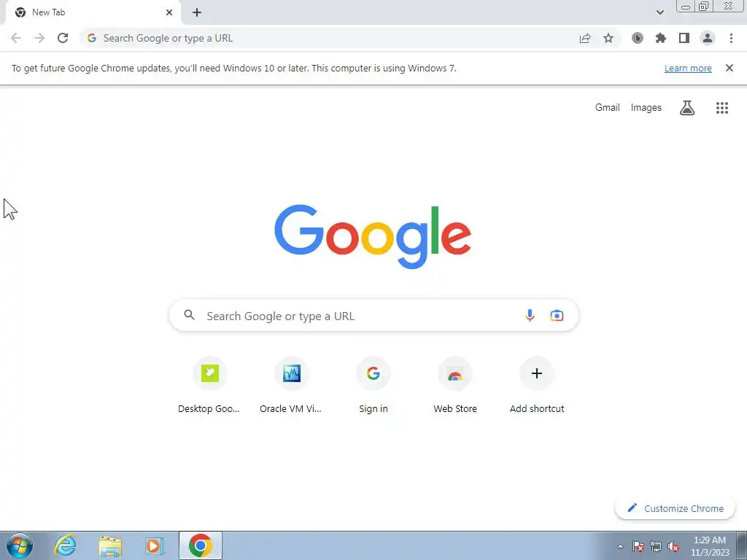747x560 pixels.
Task: Open the network status tray icon
Action: click(x=656, y=546)
